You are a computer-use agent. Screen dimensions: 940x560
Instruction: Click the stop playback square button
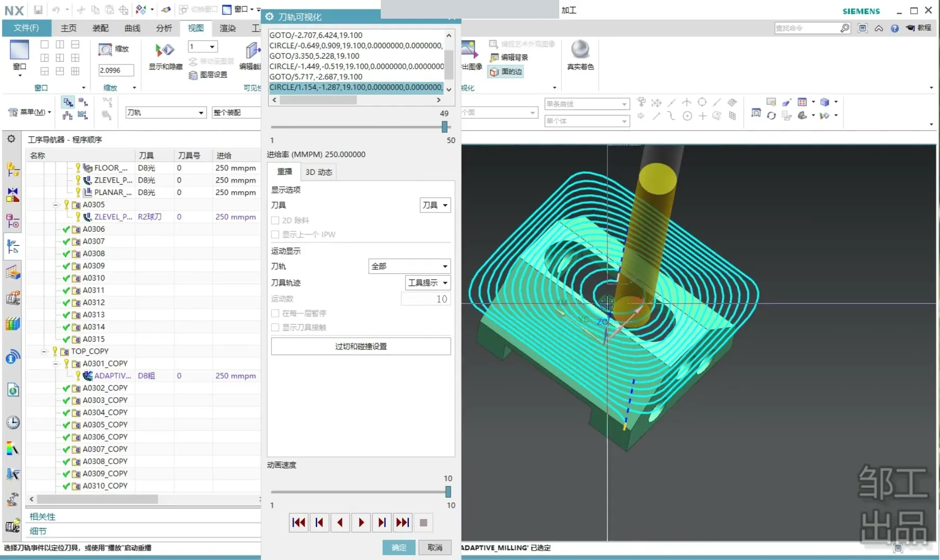point(423,523)
